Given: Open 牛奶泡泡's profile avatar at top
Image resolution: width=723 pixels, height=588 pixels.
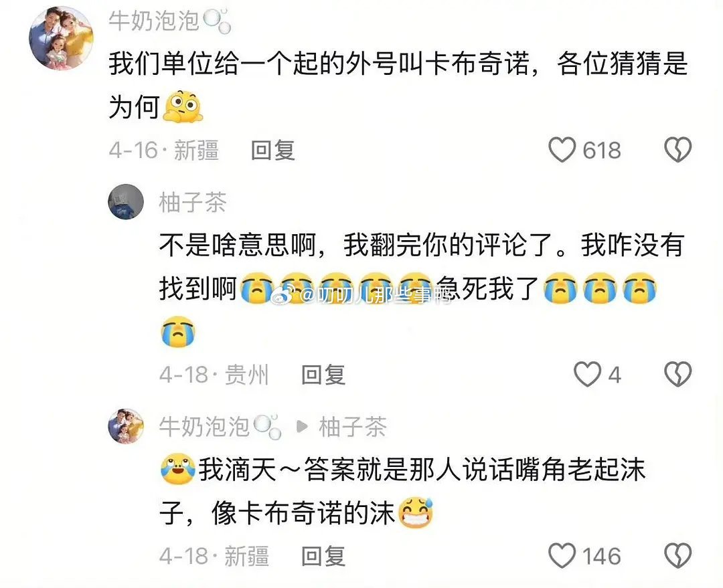Looking at the screenshot, I should [61, 37].
